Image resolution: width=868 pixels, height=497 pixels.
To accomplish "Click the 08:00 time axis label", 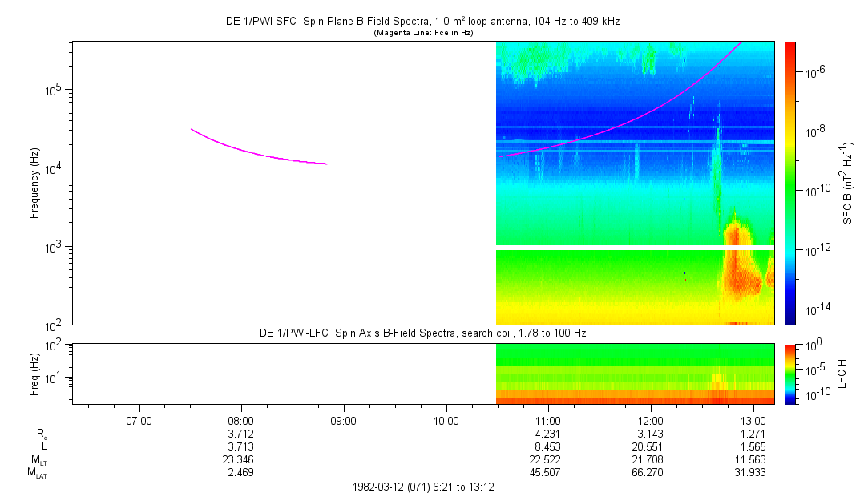I will click(x=240, y=421).
